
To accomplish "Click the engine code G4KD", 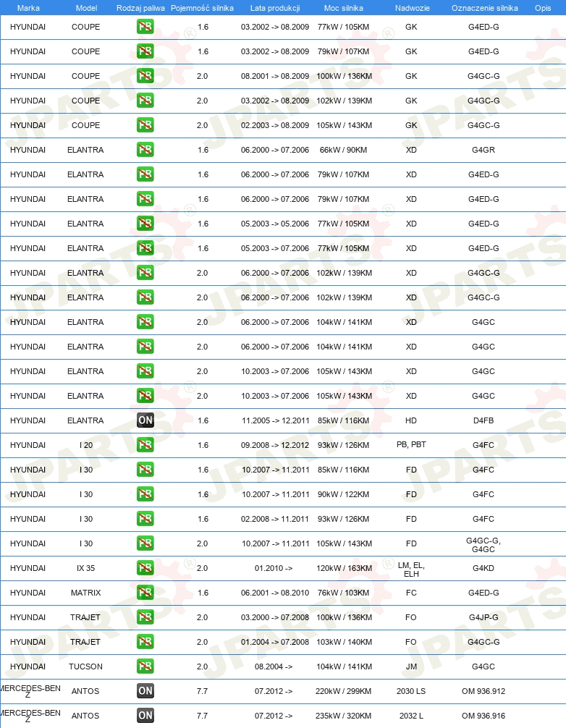I will point(483,568).
